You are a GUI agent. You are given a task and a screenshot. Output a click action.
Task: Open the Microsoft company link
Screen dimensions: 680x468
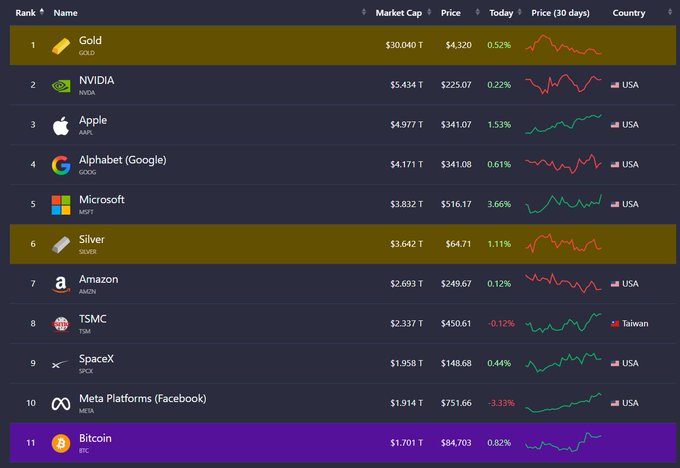(101, 200)
